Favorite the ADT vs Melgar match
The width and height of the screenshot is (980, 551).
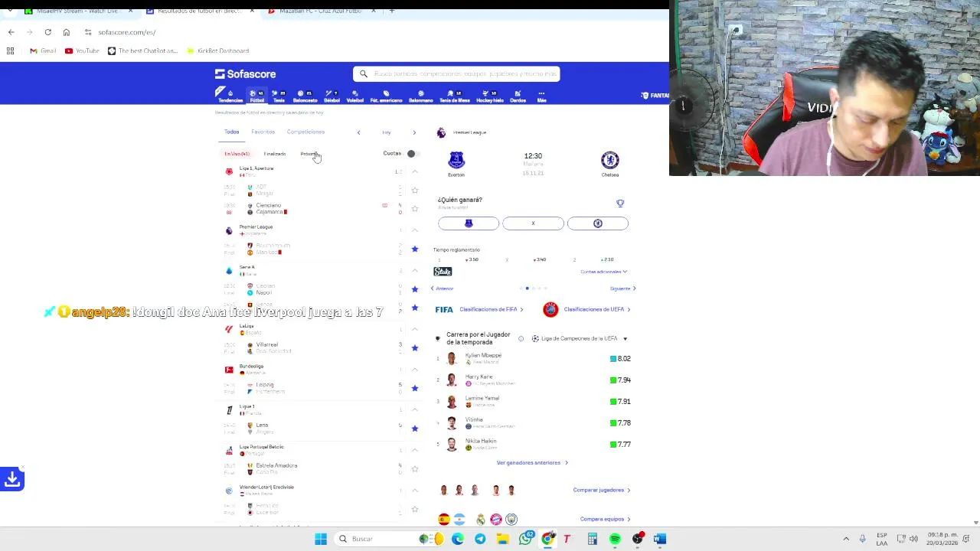(415, 191)
